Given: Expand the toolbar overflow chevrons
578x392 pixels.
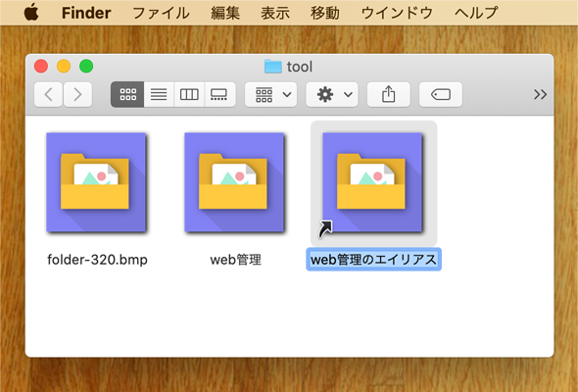Looking at the screenshot, I should click(x=540, y=94).
